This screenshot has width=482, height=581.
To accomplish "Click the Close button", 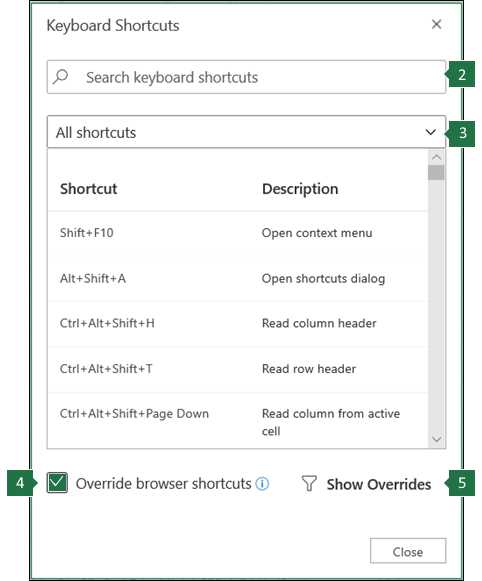I will pyautogui.click(x=408, y=552).
